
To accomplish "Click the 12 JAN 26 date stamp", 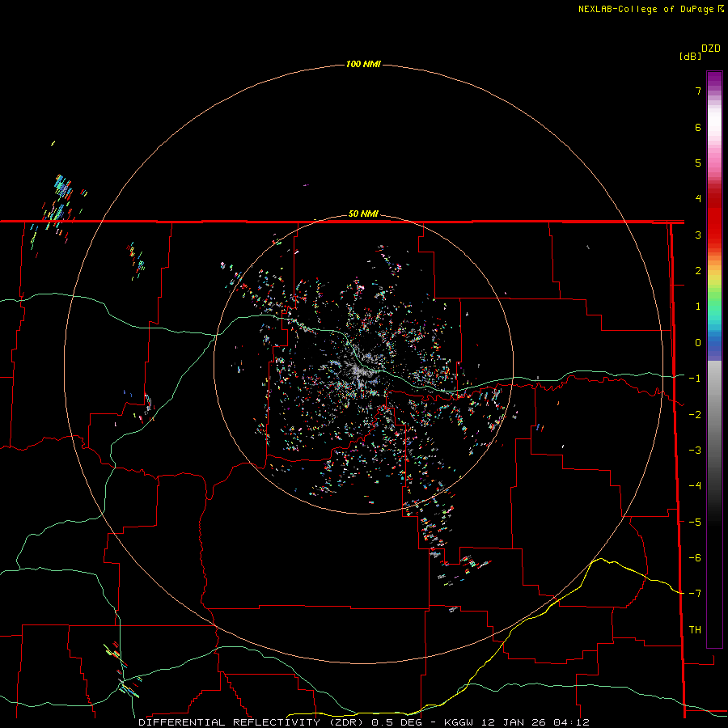I will (x=513, y=722).
